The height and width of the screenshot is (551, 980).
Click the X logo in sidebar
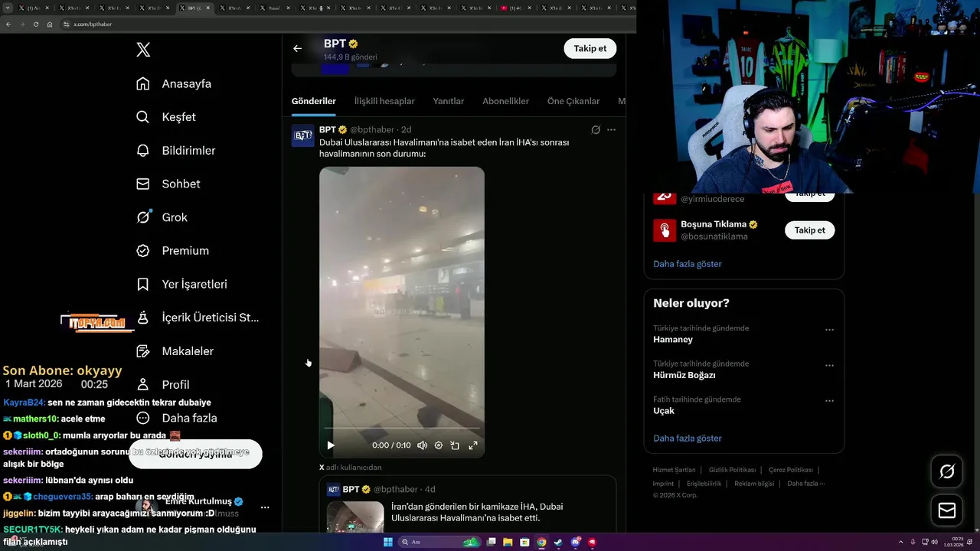point(143,50)
